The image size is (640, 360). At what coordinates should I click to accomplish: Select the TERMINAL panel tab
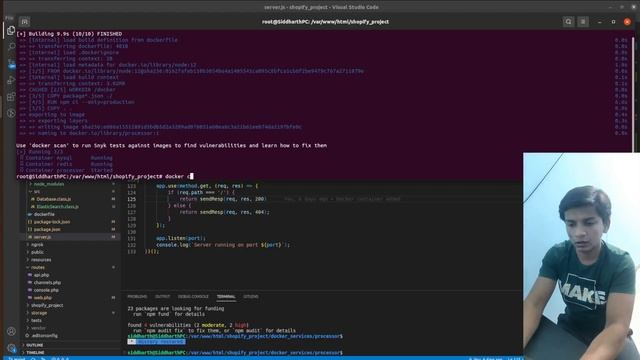[x=226, y=297]
